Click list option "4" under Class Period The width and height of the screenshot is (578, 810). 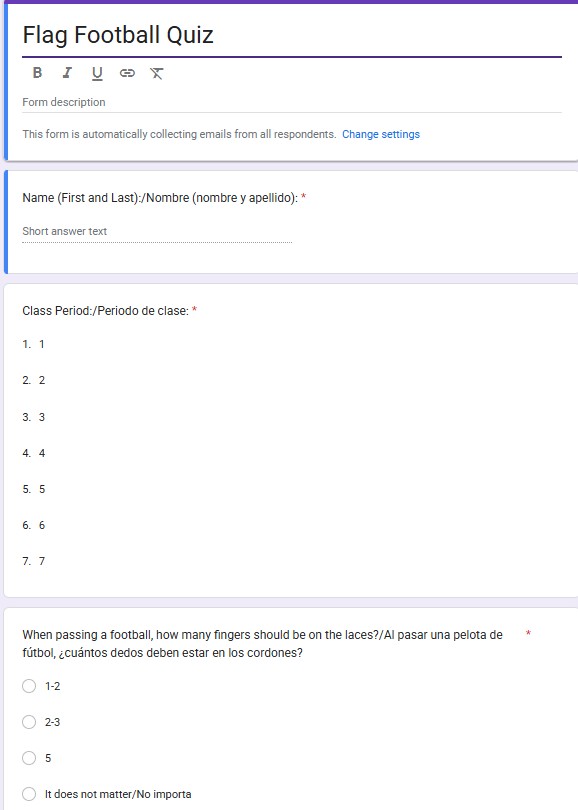[41, 453]
